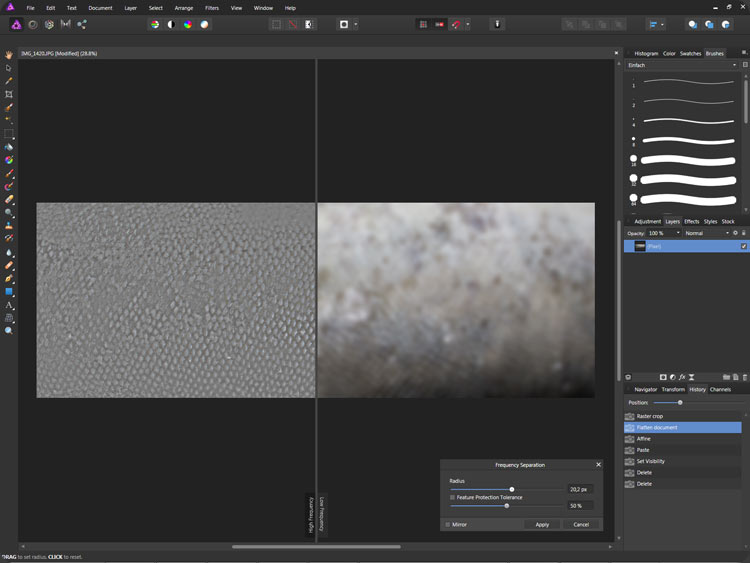Apply Auto White Balance from toolbar
Viewport: 750px width, 563px height.
point(204,24)
